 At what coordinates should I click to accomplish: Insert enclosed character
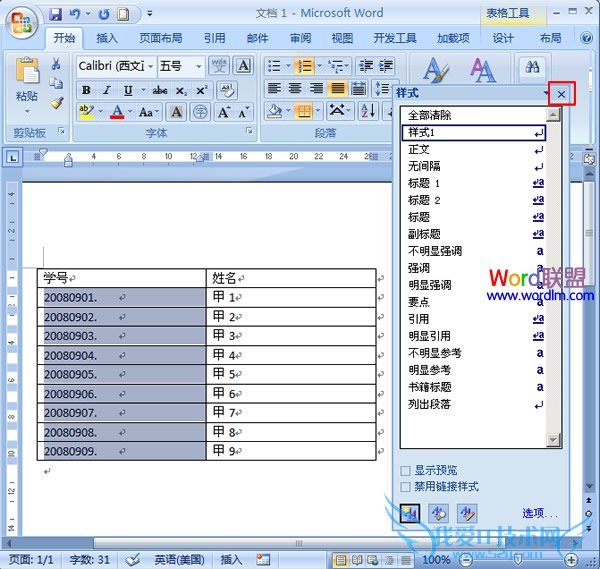tap(200, 112)
